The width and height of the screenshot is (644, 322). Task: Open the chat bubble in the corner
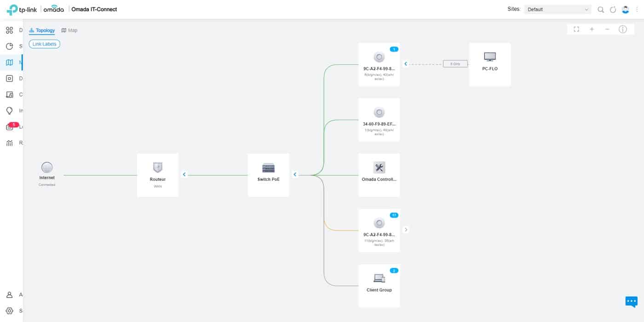tap(631, 302)
